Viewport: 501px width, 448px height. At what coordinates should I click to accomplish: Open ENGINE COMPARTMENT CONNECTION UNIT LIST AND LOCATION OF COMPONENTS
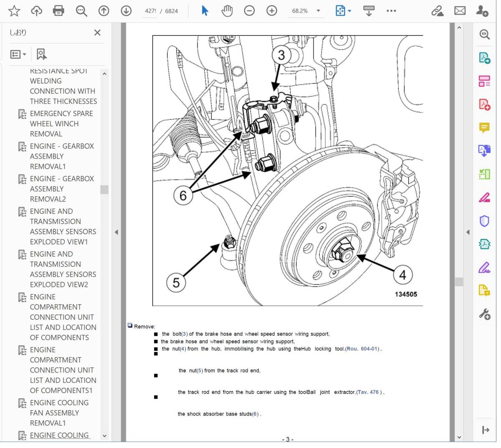(x=63, y=317)
